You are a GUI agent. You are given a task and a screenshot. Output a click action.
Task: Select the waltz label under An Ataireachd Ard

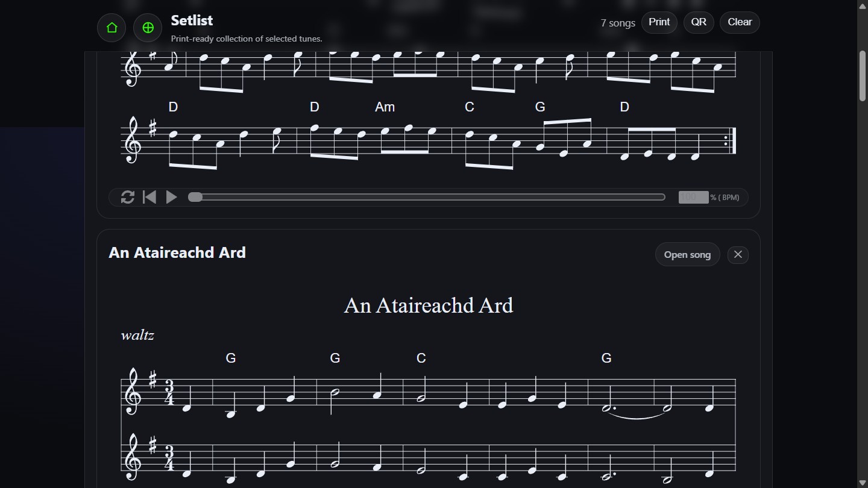(138, 336)
